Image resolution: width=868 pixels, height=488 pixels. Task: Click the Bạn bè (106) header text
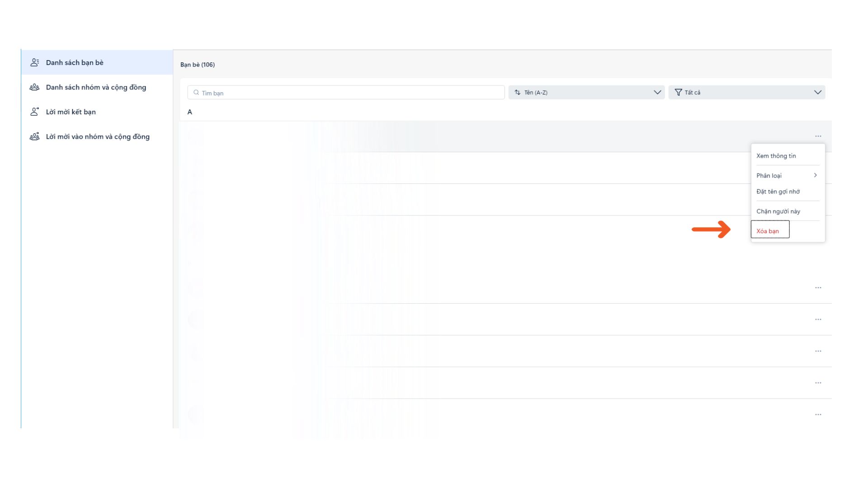(198, 65)
